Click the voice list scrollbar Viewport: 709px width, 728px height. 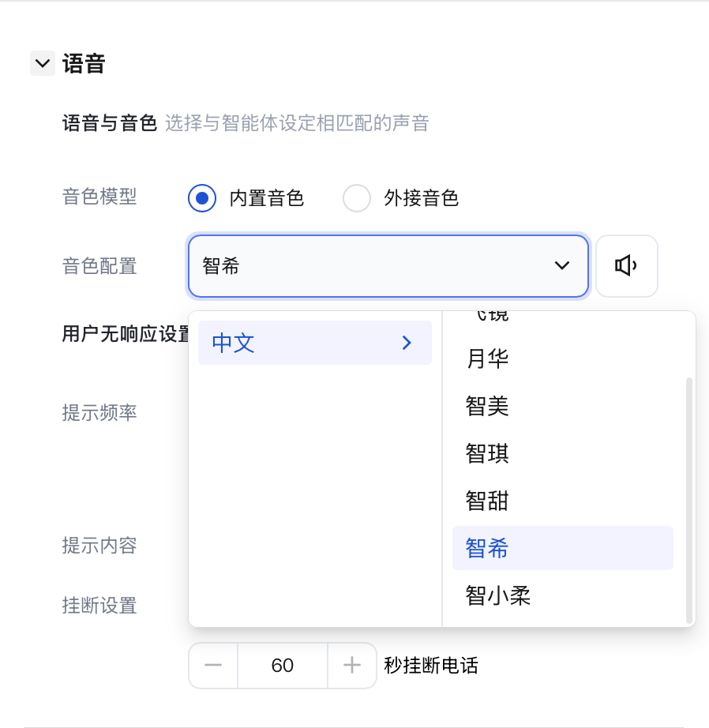689,497
